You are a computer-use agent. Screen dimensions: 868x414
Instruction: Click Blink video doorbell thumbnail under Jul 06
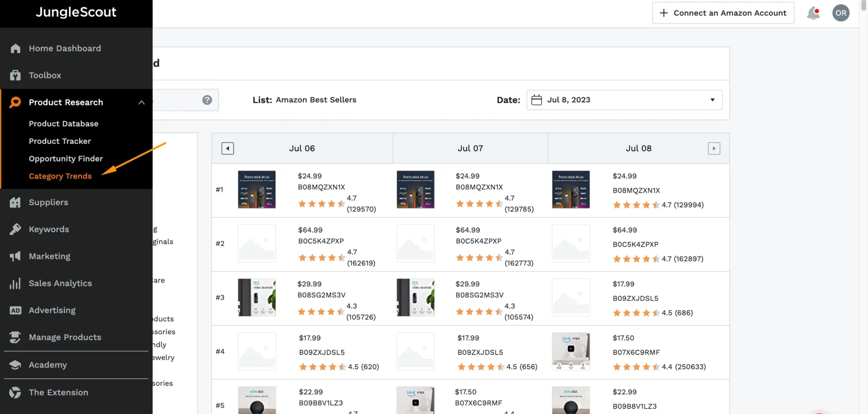[x=257, y=297]
